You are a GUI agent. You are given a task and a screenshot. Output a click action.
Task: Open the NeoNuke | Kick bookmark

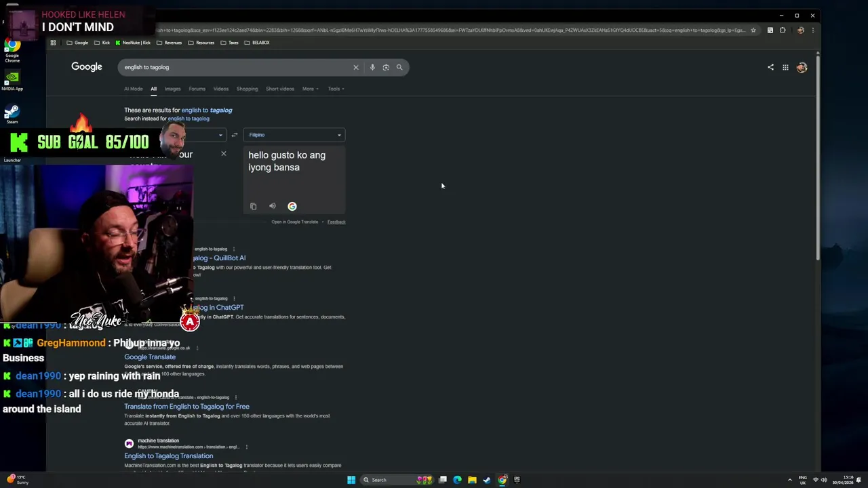pyautogui.click(x=133, y=43)
